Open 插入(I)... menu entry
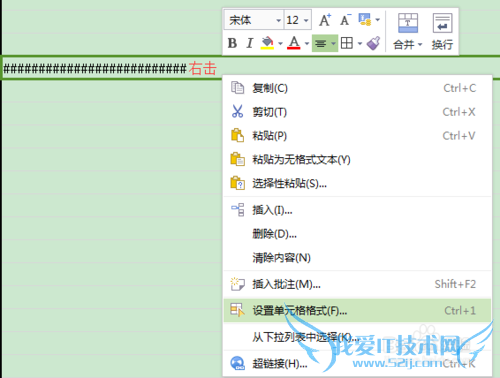This screenshot has height=378, width=500. point(357,210)
